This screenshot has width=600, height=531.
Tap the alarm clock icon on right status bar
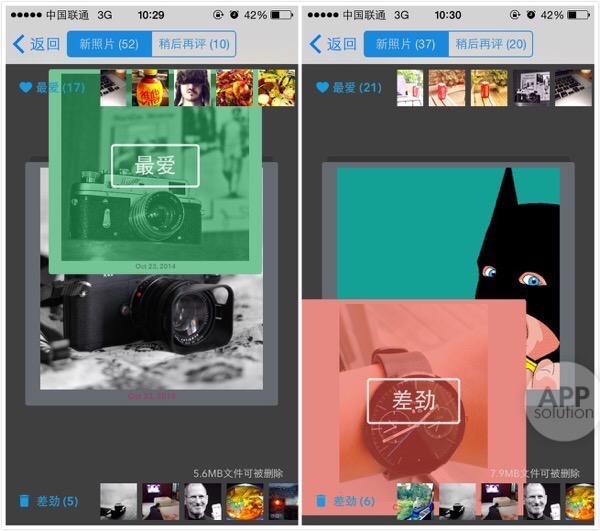pyautogui.click(x=531, y=15)
